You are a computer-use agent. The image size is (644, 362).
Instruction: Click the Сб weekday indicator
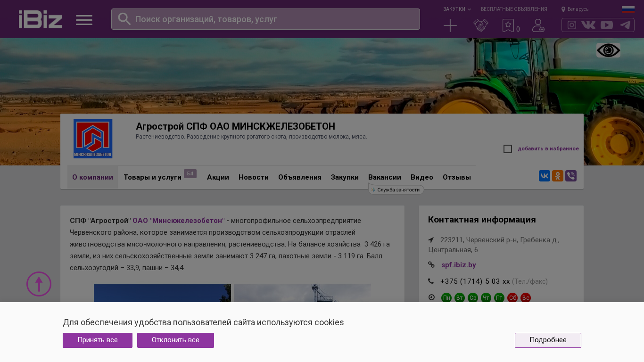pyautogui.click(x=512, y=298)
